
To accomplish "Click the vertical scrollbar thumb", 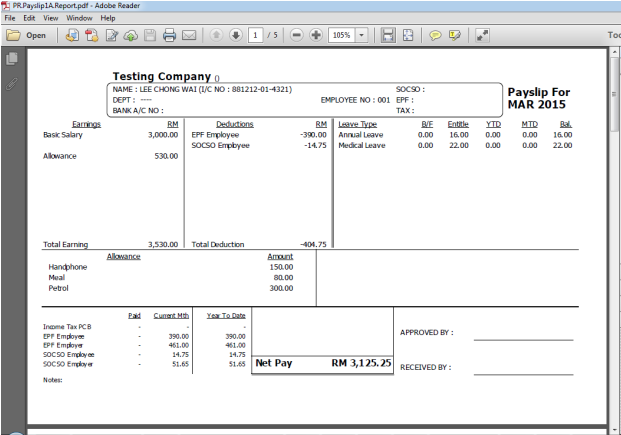I will [x=614, y=94].
